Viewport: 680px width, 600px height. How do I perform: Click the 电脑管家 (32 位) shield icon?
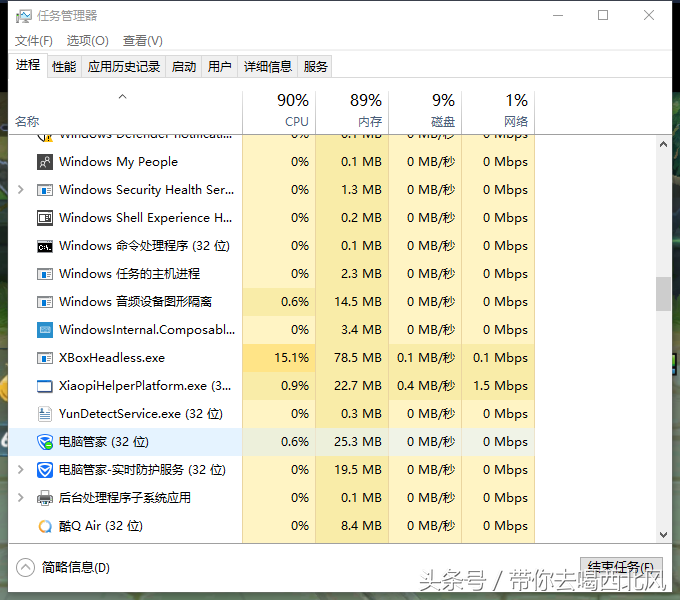click(x=45, y=442)
